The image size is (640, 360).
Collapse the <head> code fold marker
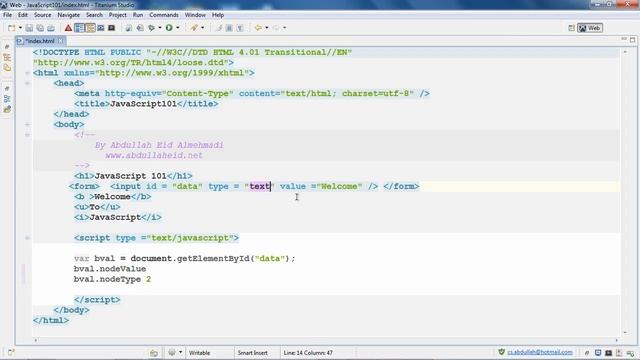coord(27,83)
